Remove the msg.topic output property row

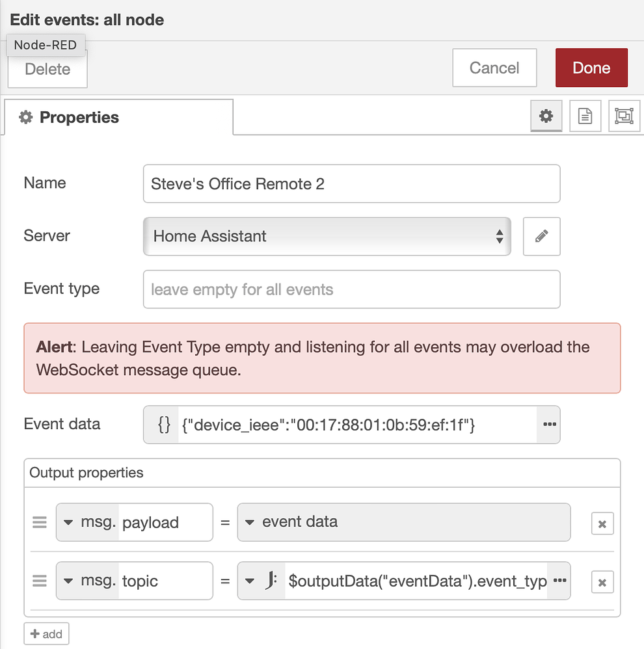[x=602, y=581]
